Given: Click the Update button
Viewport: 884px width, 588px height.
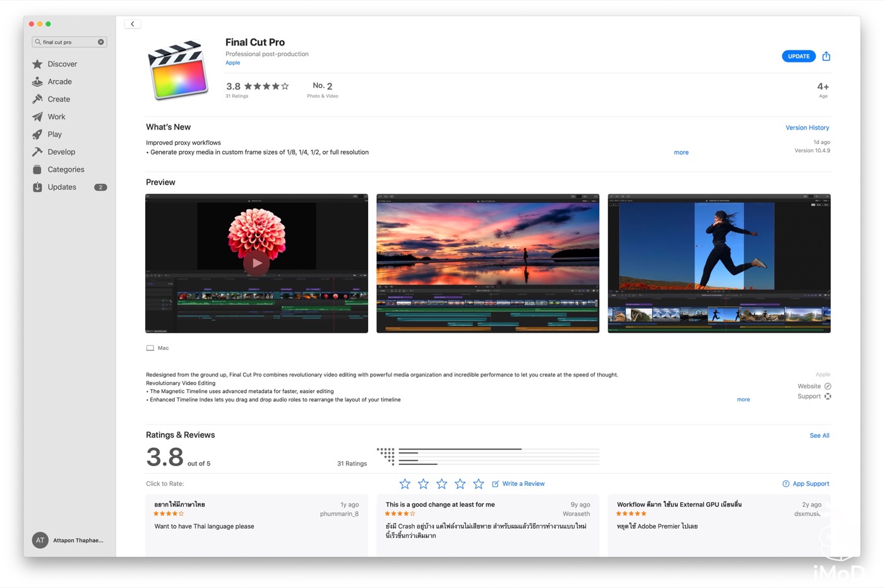Looking at the screenshot, I should [x=798, y=56].
